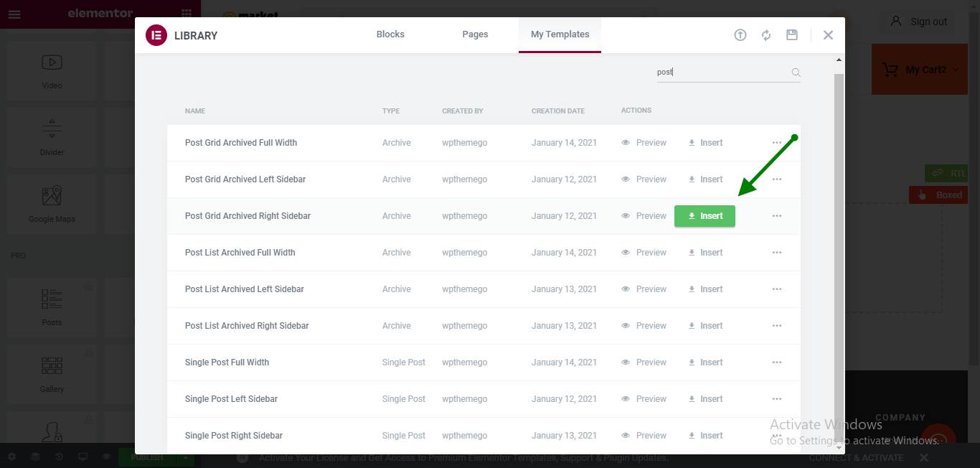Preview the Post Grid Archived Full Width template
Screen dimensions: 980x468
(x=644, y=143)
